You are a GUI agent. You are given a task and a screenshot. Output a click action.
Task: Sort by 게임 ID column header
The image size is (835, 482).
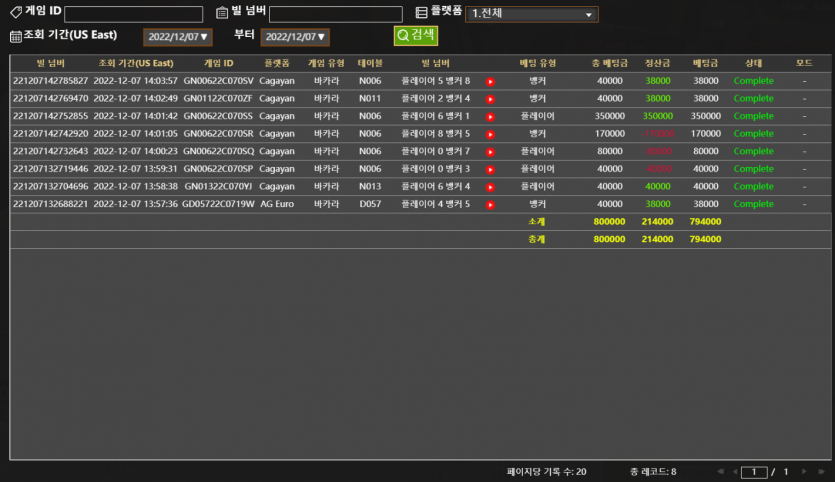click(218, 63)
